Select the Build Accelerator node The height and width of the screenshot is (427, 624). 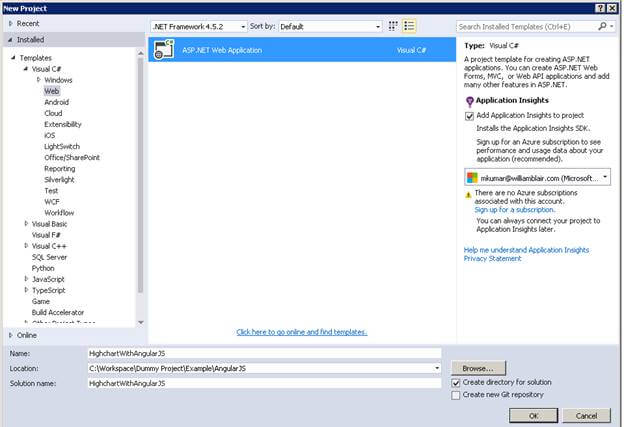pos(58,312)
